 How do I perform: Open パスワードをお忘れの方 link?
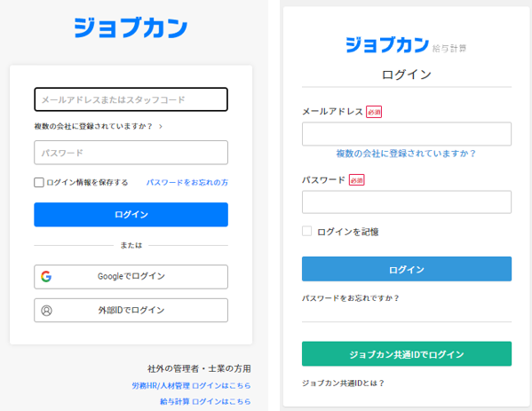[187, 183]
